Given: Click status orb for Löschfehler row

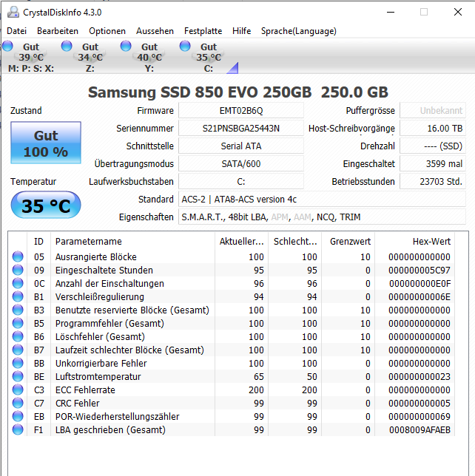Looking at the screenshot, I should 18,336.
